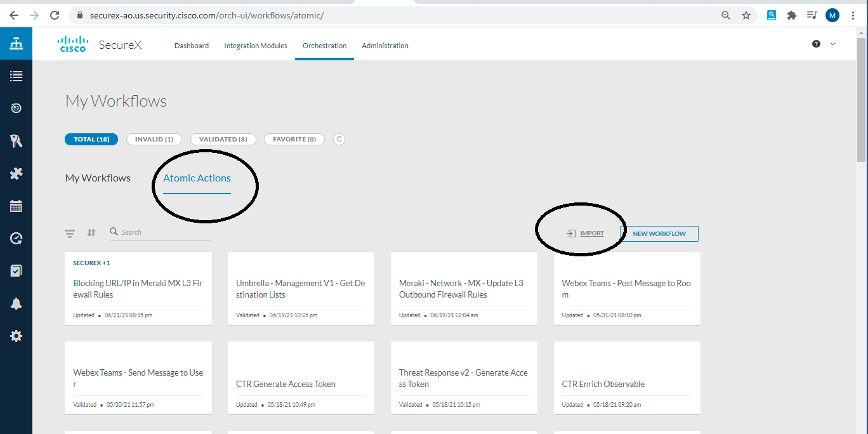Select the TOTAL (18) filter pill
Screen dimensions: 868x434
click(x=91, y=139)
